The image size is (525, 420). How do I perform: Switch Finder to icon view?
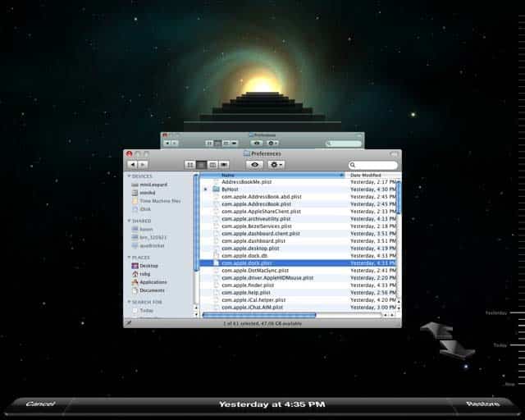(189, 165)
